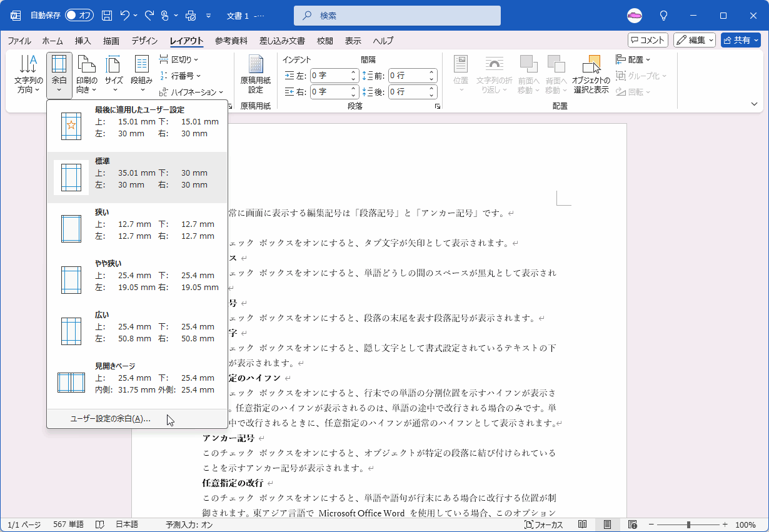
Task: Select the 原稿用紙設定 icon
Action: (256, 74)
